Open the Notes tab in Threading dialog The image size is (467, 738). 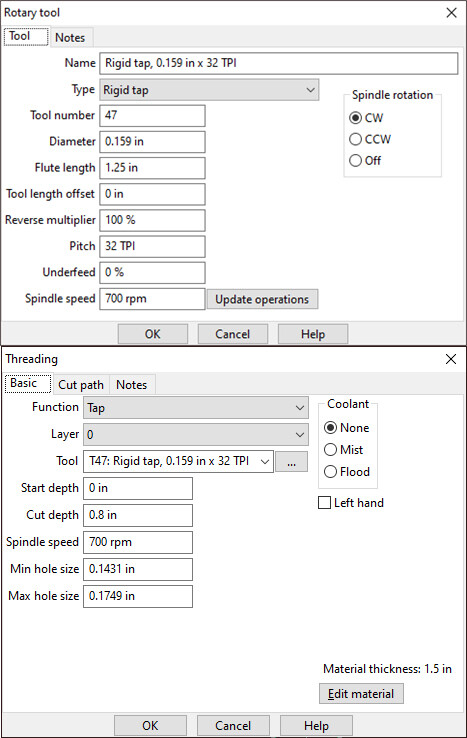point(131,385)
